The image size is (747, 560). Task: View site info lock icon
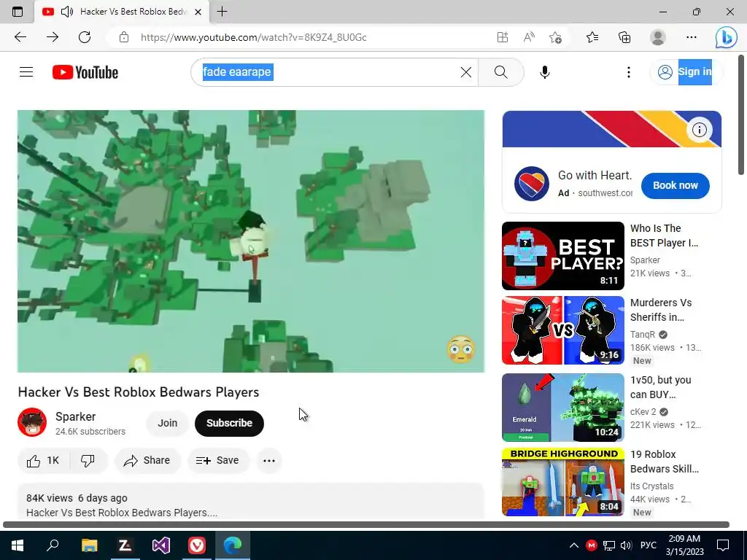(x=124, y=37)
